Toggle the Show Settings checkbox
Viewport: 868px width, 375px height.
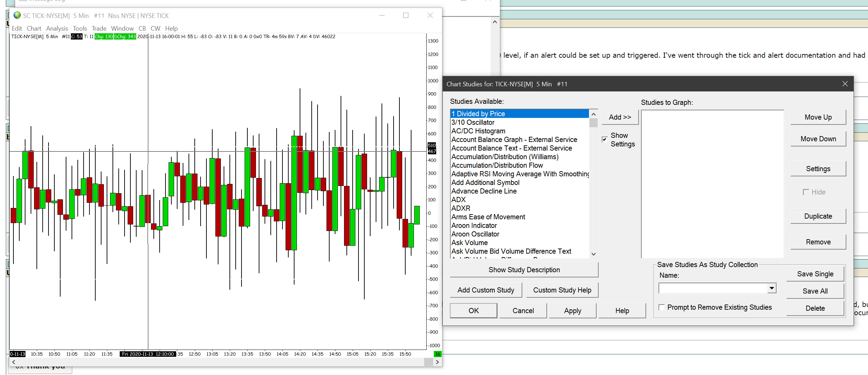(604, 140)
